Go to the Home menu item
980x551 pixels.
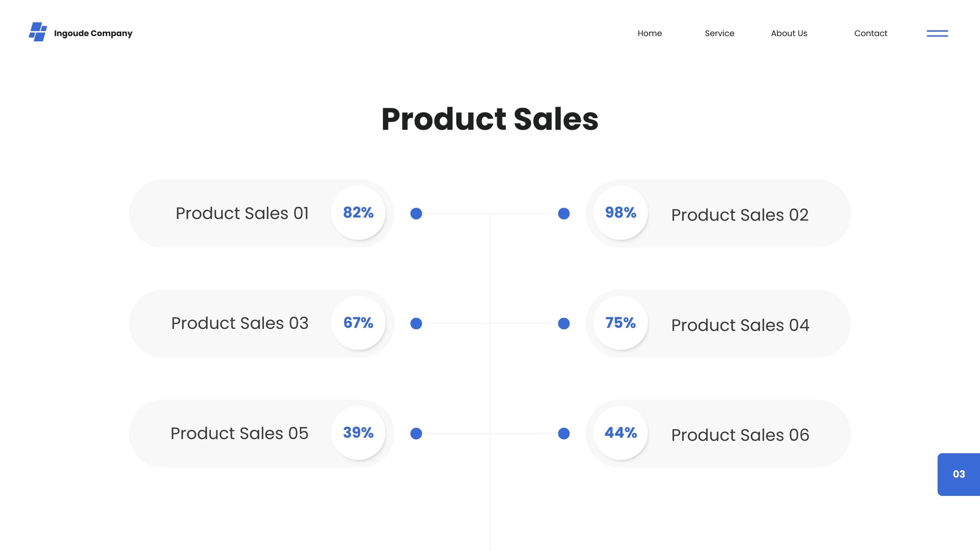[649, 33]
